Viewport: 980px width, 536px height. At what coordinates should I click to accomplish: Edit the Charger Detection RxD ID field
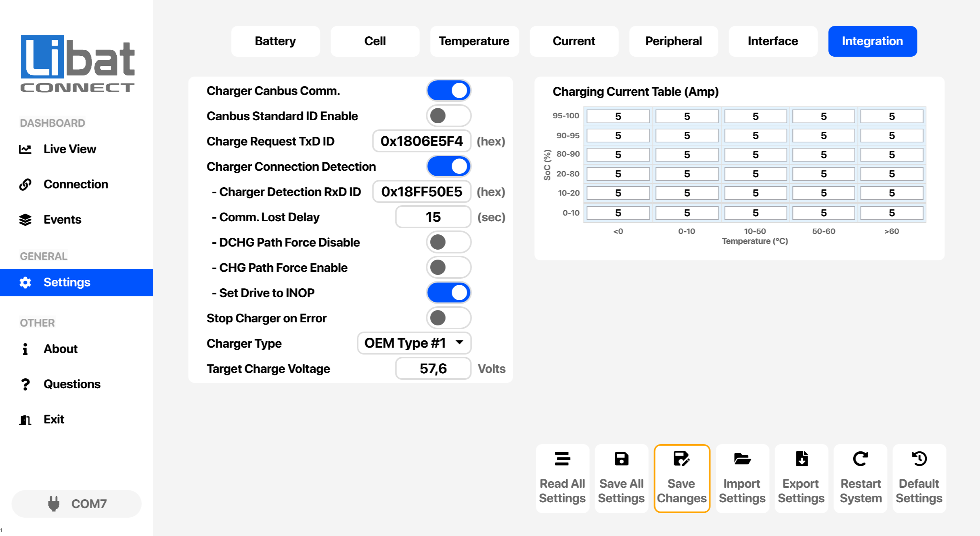tap(422, 192)
